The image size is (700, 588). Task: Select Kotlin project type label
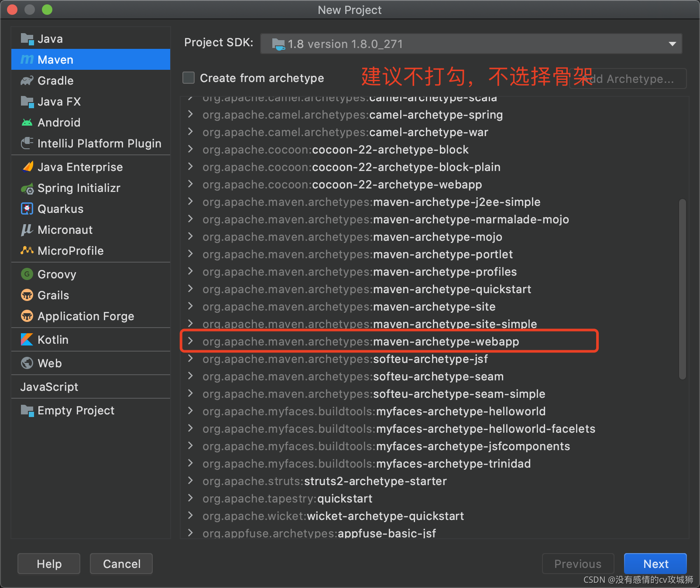tap(53, 340)
